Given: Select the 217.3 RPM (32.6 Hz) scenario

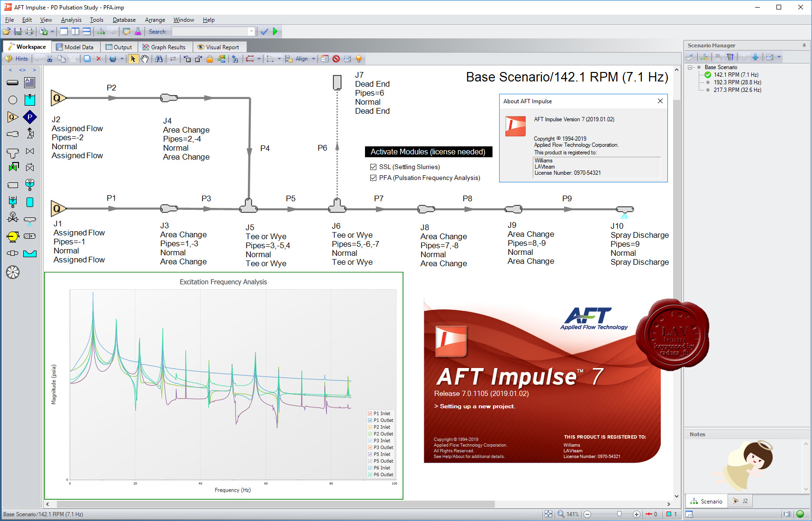Looking at the screenshot, I should coord(737,90).
